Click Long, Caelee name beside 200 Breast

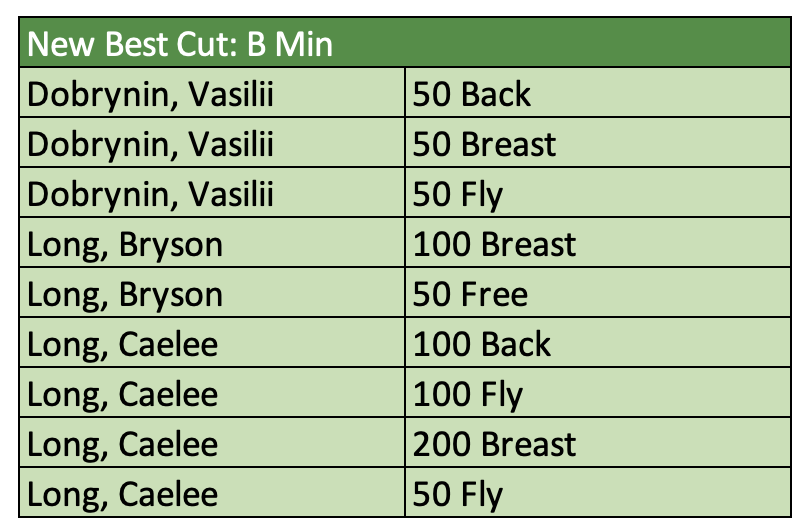[x=122, y=444]
